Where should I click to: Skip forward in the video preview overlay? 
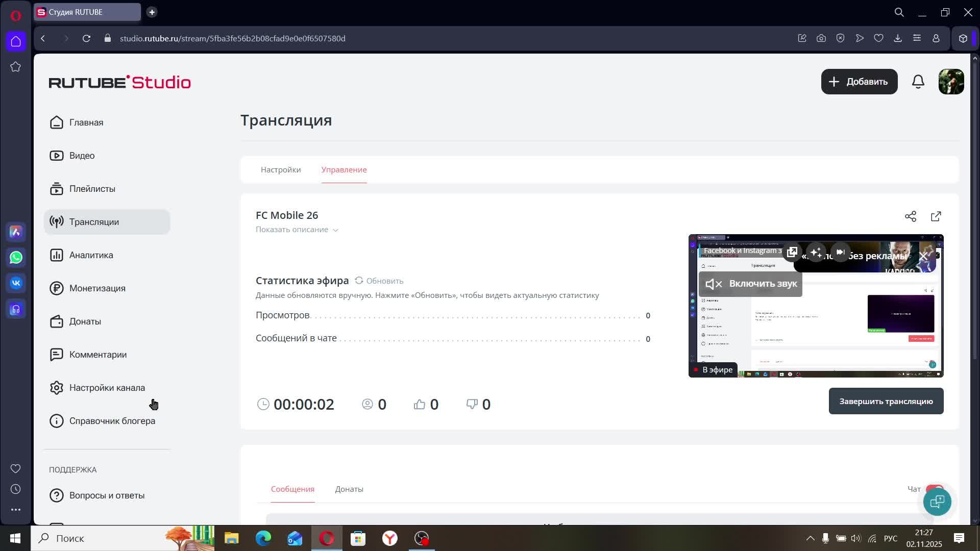(840, 252)
